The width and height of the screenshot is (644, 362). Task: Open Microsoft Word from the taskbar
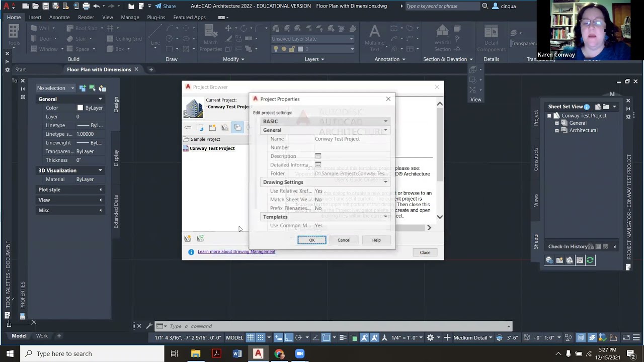(x=237, y=353)
